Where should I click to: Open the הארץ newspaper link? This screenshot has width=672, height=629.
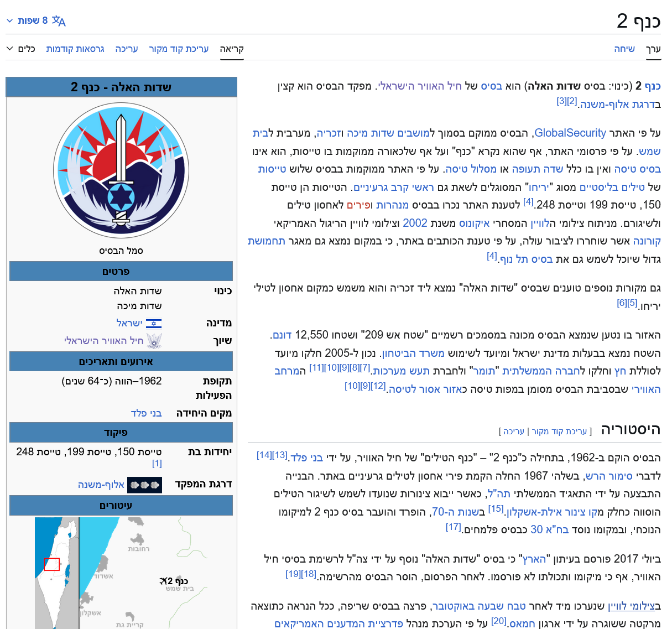(534, 559)
